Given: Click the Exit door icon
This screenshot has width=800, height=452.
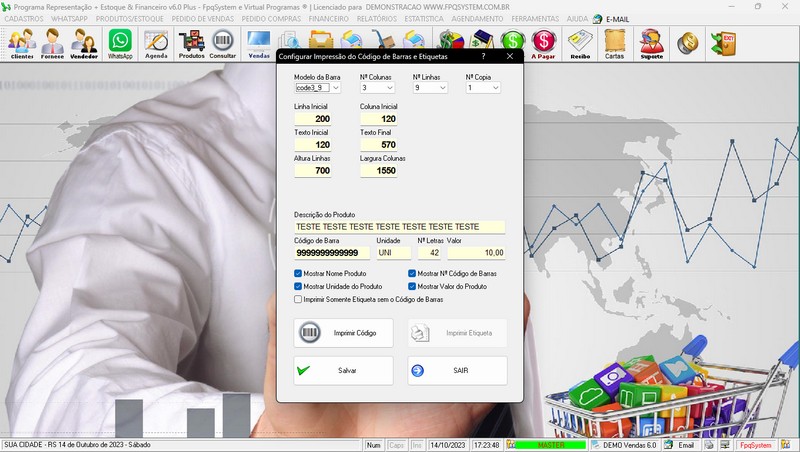Looking at the screenshot, I should point(723,43).
